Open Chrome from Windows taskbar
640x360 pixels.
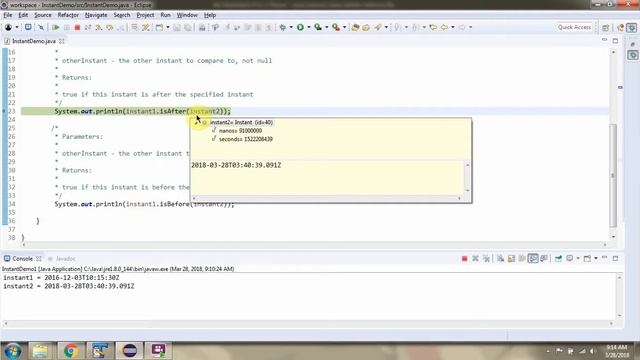coord(71,351)
